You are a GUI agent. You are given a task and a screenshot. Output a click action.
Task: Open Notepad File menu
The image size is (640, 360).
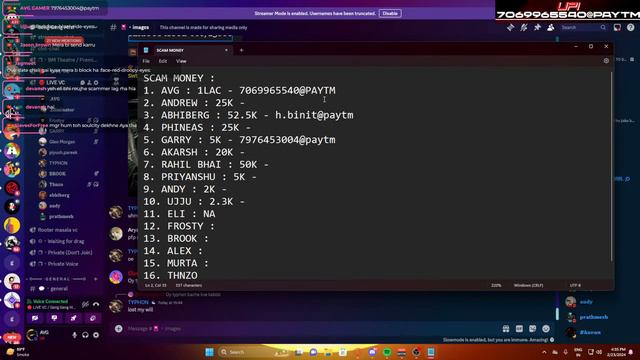[x=146, y=61]
